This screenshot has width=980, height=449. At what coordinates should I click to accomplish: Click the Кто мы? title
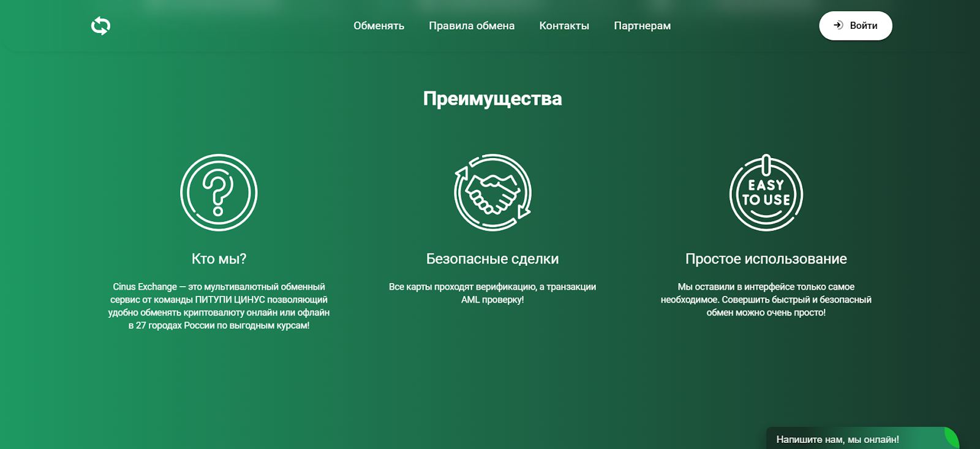coord(219,258)
